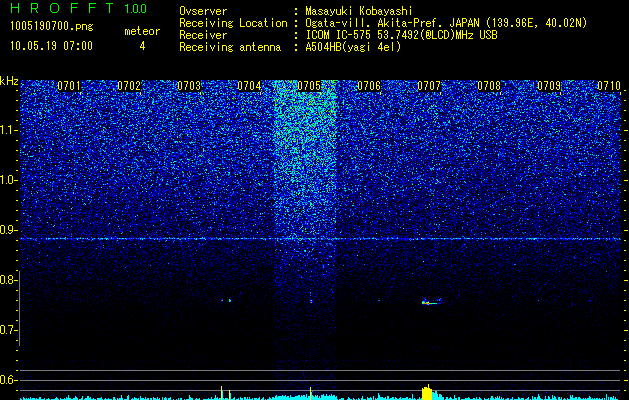The height and width of the screenshot is (400, 629).
Task: Click the Receiver label
Action: point(203,35)
